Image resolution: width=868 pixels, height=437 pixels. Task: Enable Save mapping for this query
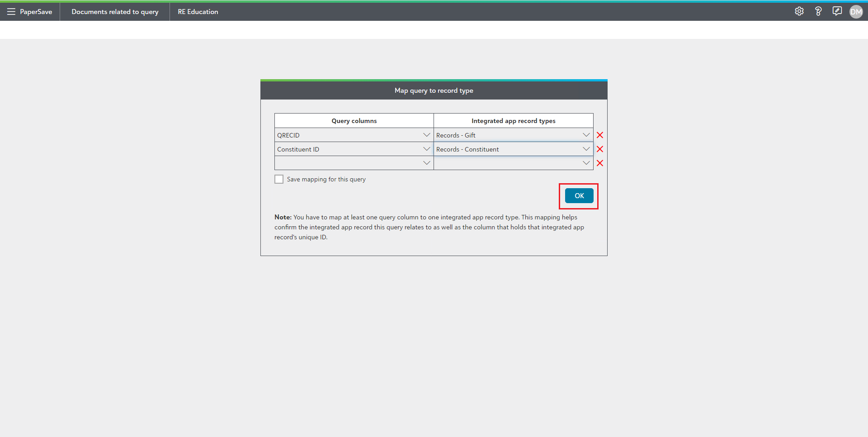point(279,180)
